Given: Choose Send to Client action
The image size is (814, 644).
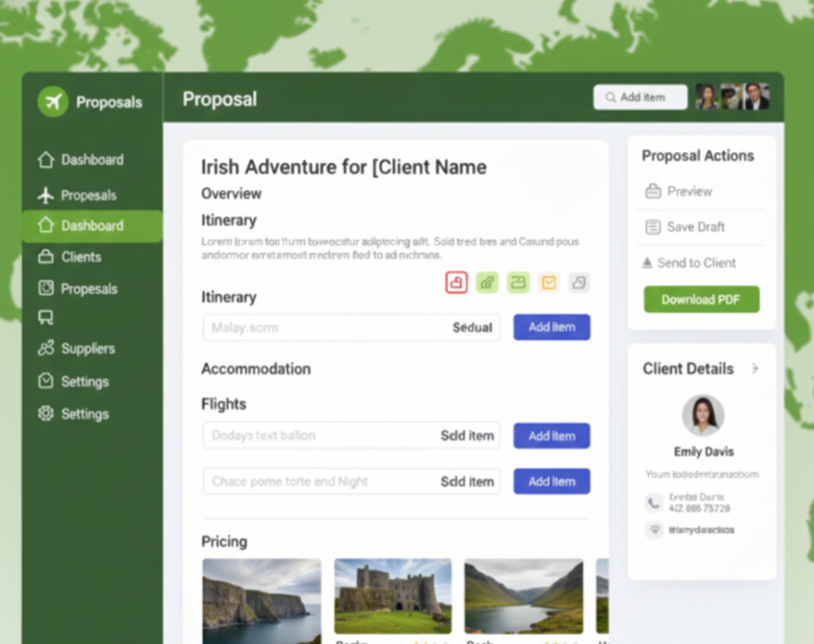Looking at the screenshot, I should [x=696, y=262].
